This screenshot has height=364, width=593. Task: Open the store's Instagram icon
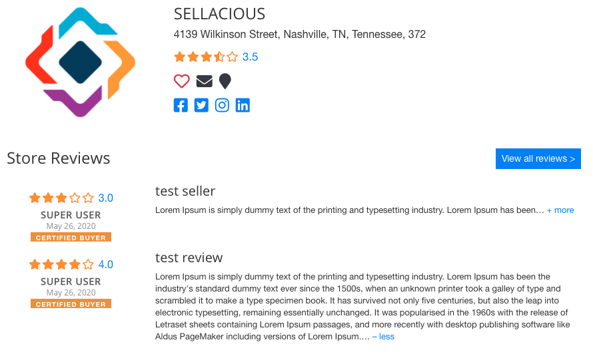(x=222, y=105)
